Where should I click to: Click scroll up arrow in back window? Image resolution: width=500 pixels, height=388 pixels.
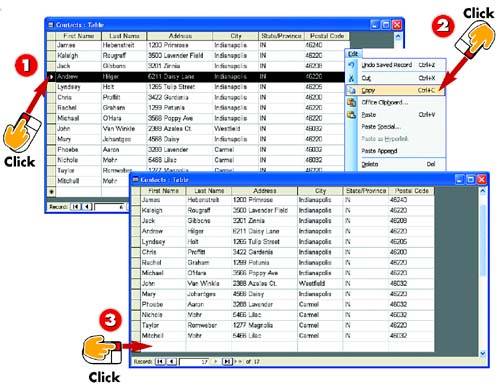[398, 36]
